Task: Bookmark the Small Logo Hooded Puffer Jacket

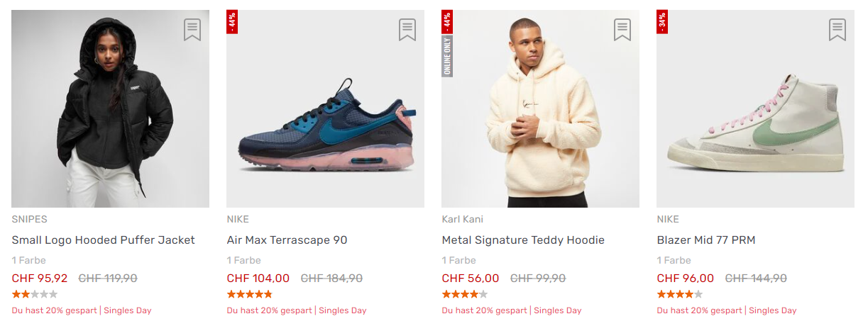Action: click(192, 30)
